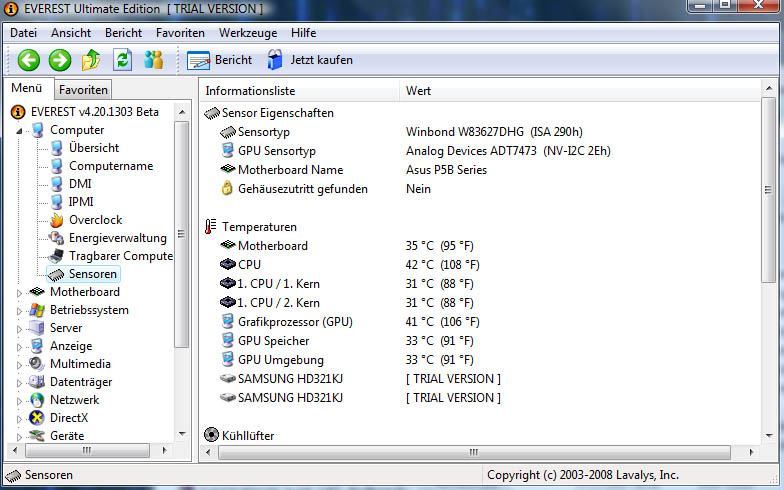Click the Winbond W83627DHG sensor value
This screenshot has height=490, width=784.
(x=494, y=132)
